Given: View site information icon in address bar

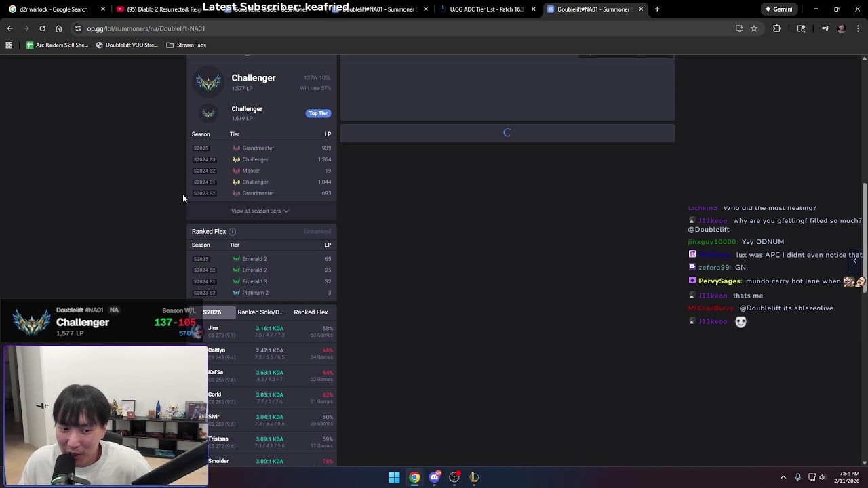Looking at the screenshot, I should (78, 28).
